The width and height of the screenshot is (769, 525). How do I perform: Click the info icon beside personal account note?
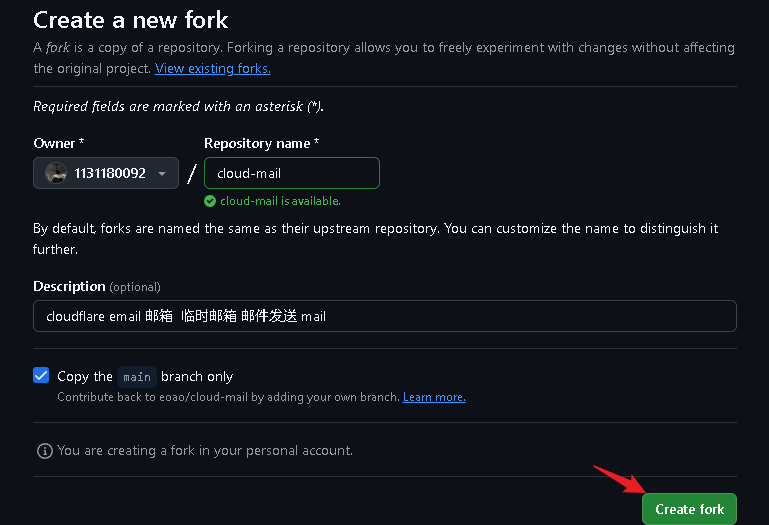pos(44,451)
